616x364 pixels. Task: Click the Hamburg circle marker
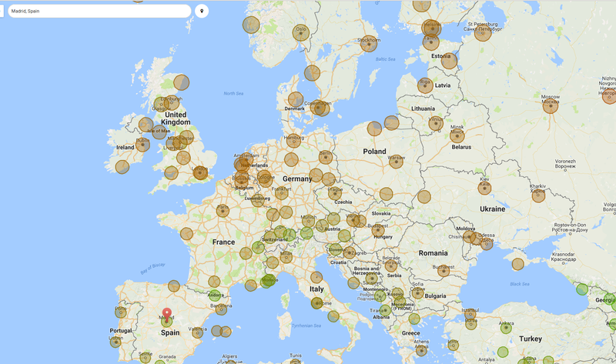click(x=294, y=143)
